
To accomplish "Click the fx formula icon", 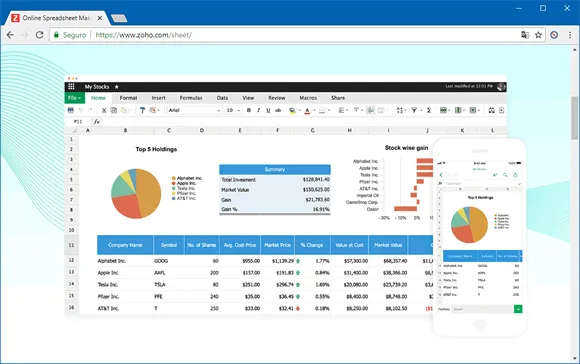I will 97,121.
